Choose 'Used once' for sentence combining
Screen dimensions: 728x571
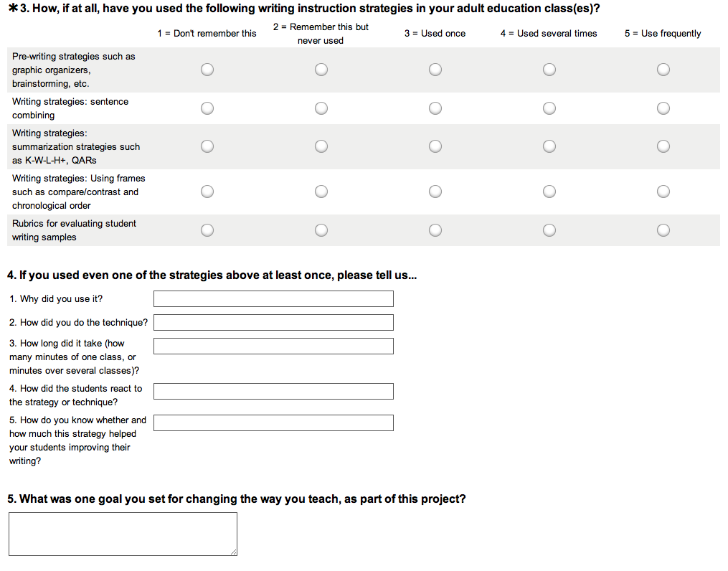435,108
